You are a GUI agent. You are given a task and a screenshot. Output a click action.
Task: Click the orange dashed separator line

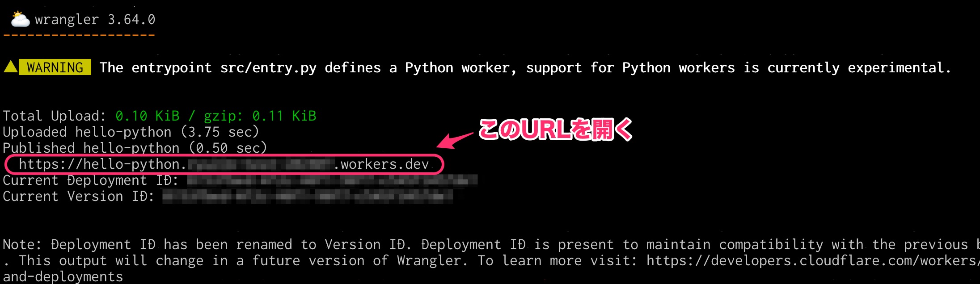pyautogui.click(x=79, y=35)
